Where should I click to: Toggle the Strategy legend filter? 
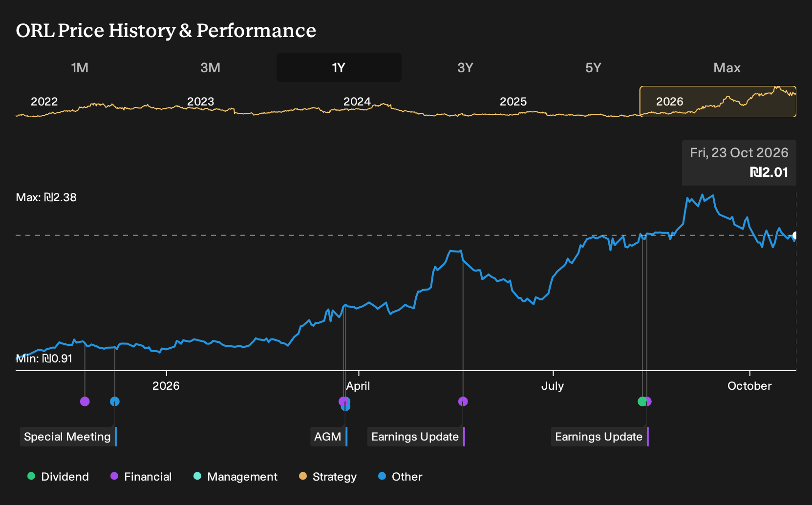coord(328,477)
